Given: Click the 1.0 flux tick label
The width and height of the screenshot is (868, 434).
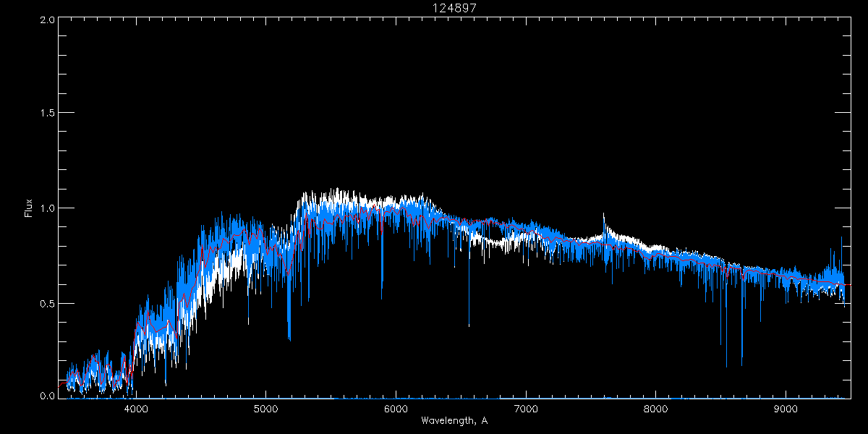Looking at the screenshot, I should (x=48, y=209).
